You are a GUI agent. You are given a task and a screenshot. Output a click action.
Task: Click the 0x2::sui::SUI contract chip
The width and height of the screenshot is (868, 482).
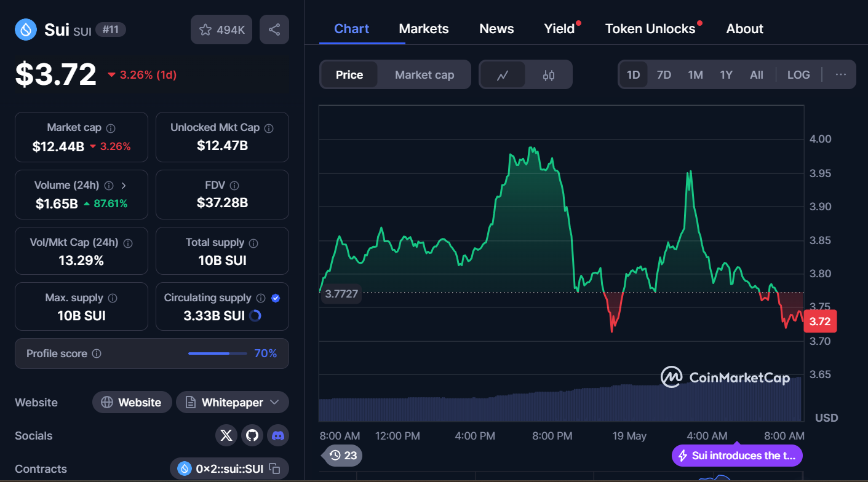[229, 468]
